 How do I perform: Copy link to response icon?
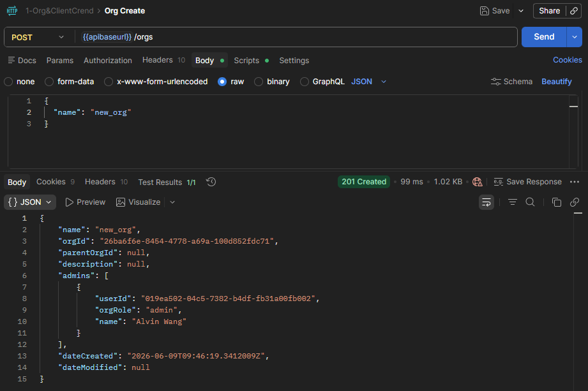[575, 202]
